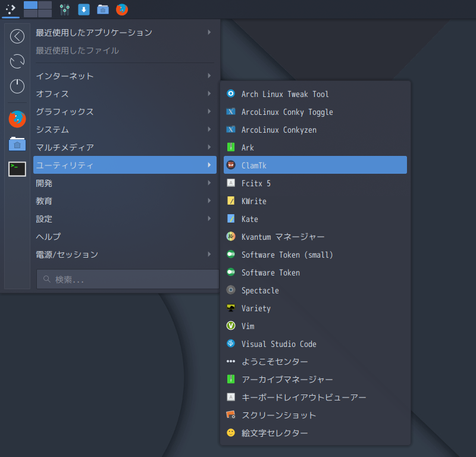This screenshot has width=476, height=457.
Task: Click the application launcher icon in panel
Action: point(11,9)
